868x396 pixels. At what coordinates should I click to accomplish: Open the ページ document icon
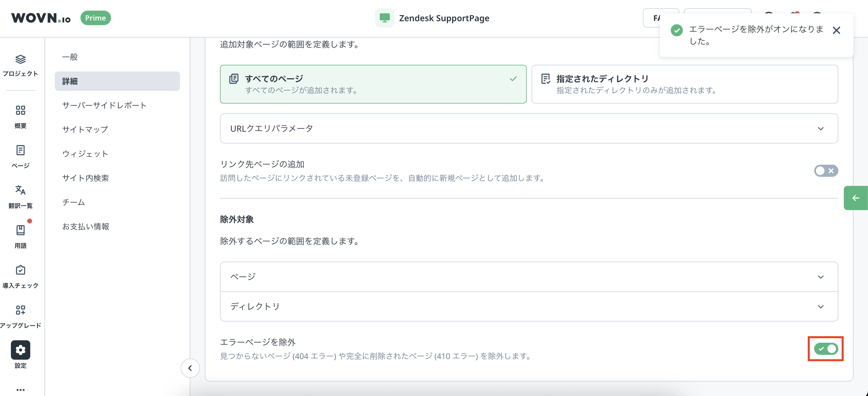[20, 150]
